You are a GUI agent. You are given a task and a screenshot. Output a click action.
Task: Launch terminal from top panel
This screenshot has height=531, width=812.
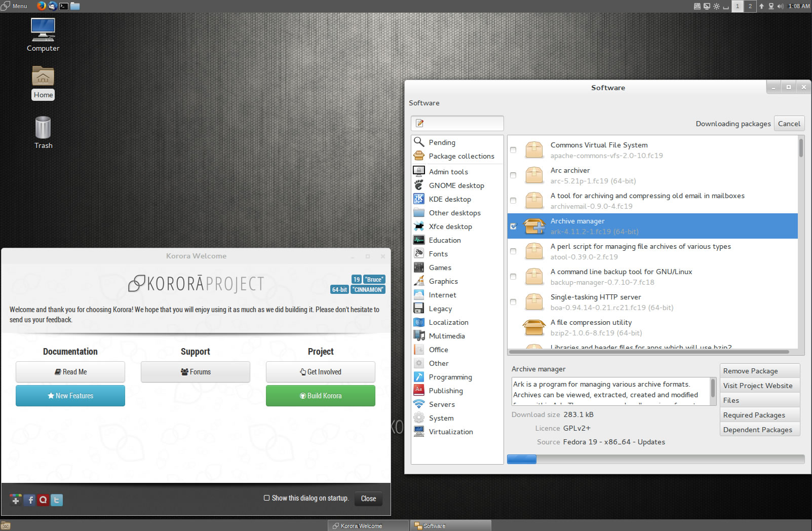(64, 6)
